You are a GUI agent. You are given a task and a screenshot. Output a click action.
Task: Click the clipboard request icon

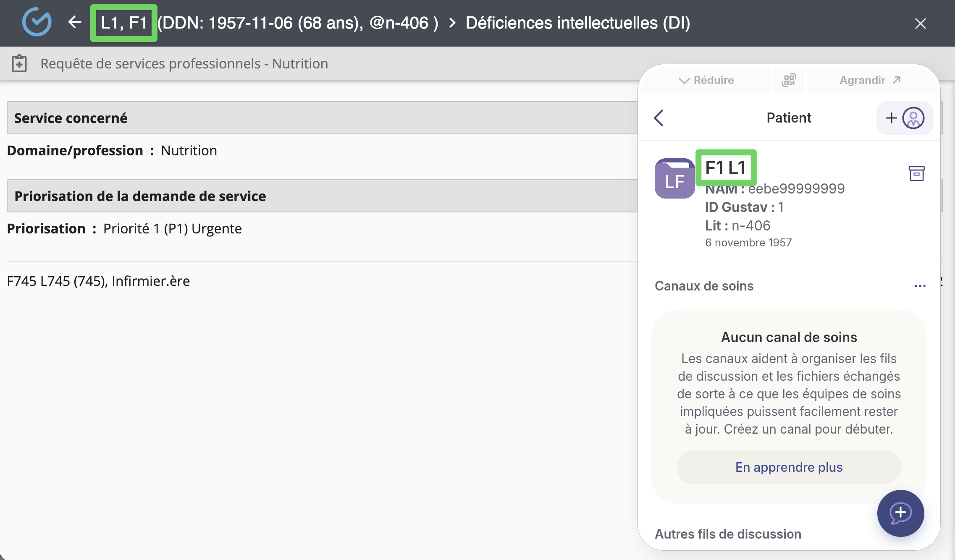point(19,63)
